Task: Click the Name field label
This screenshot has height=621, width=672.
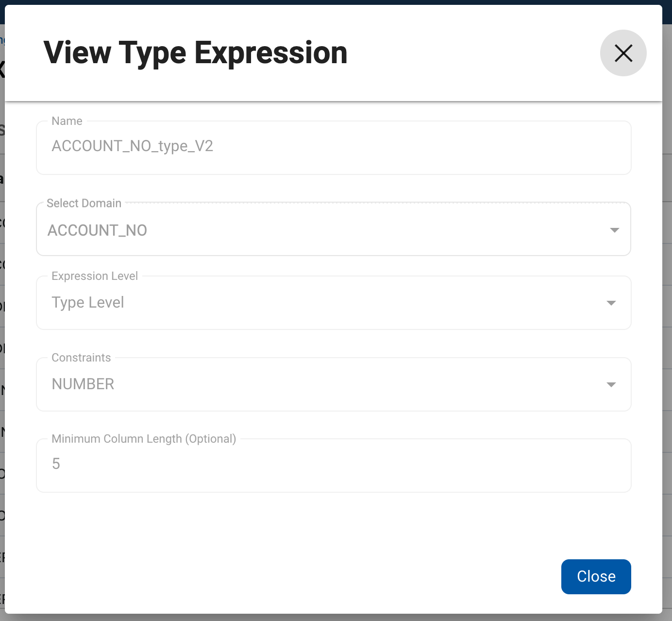Action: click(x=67, y=121)
